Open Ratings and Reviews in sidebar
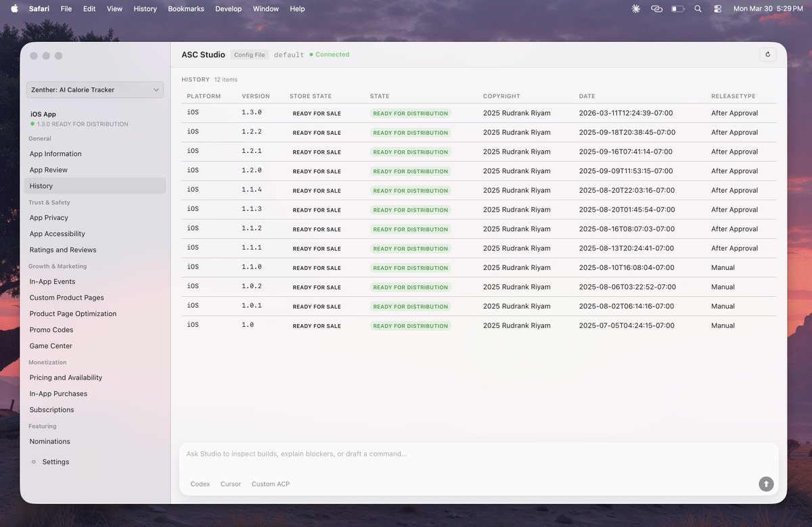 95,250
